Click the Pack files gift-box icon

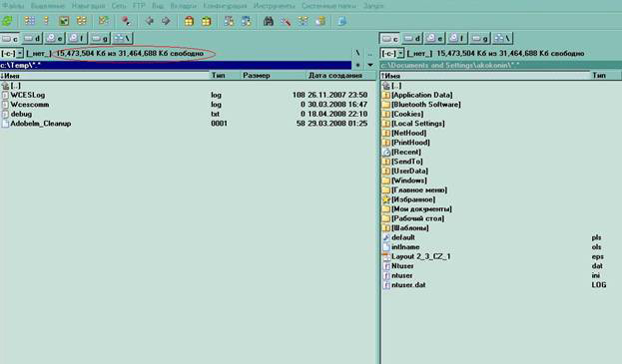(189, 21)
